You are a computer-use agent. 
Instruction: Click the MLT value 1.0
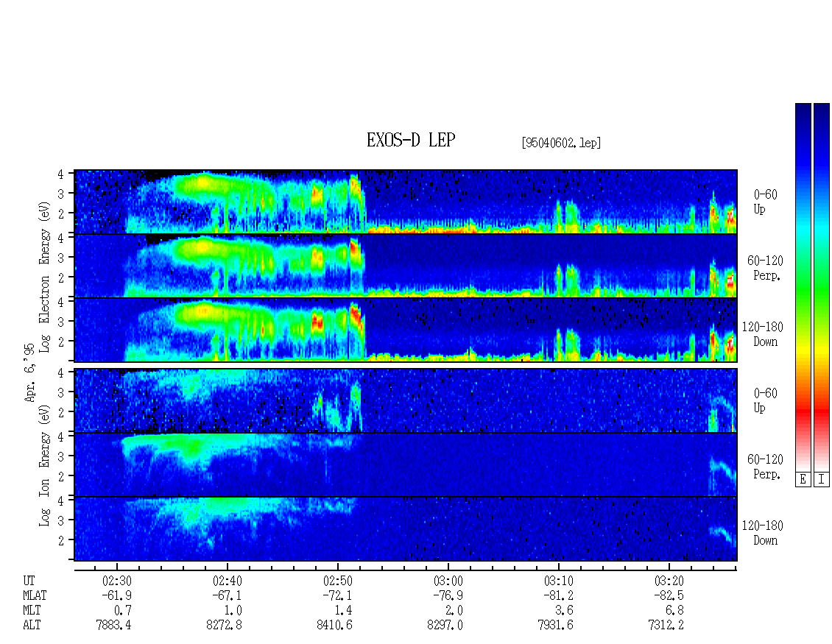tap(233, 611)
